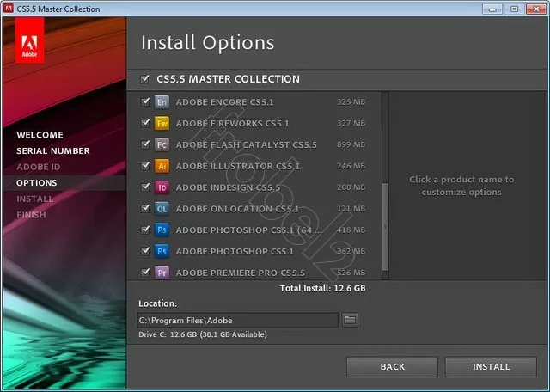Minimize the CS5.5 Master Collection window
Screen dimensions: 550x392
pyautogui.click(x=492, y=9)
